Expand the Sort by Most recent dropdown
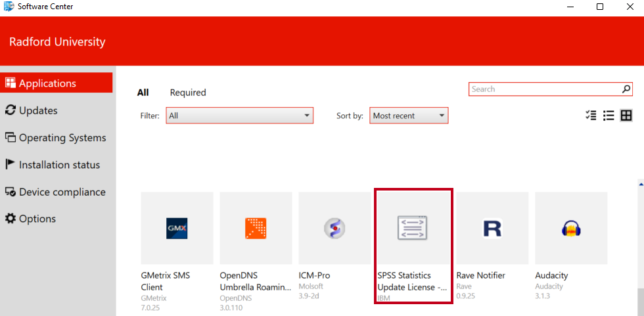The image size is (644, 316). 409,116
